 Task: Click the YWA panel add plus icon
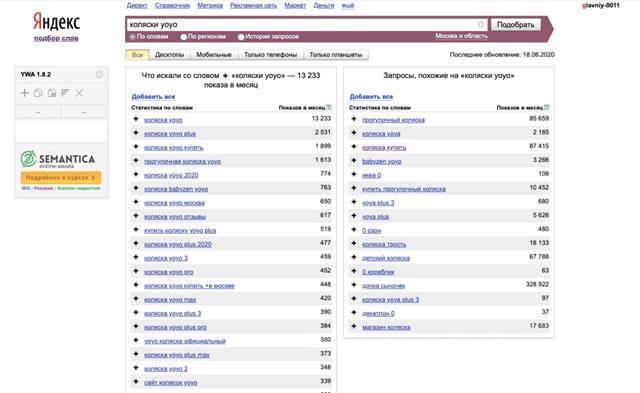coord(24,93)
